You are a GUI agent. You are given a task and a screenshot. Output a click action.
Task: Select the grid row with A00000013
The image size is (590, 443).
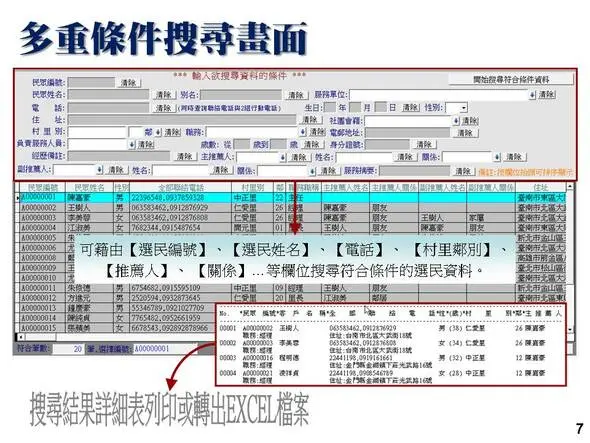click(117, 308)
